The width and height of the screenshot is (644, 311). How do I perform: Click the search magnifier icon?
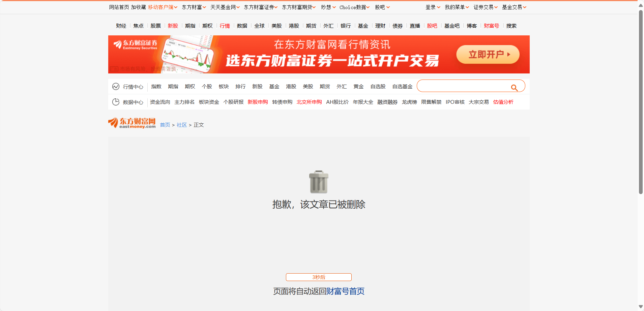coord(514,88)
